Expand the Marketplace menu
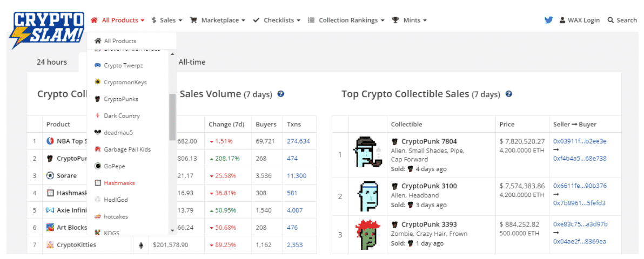 point(218,20)
